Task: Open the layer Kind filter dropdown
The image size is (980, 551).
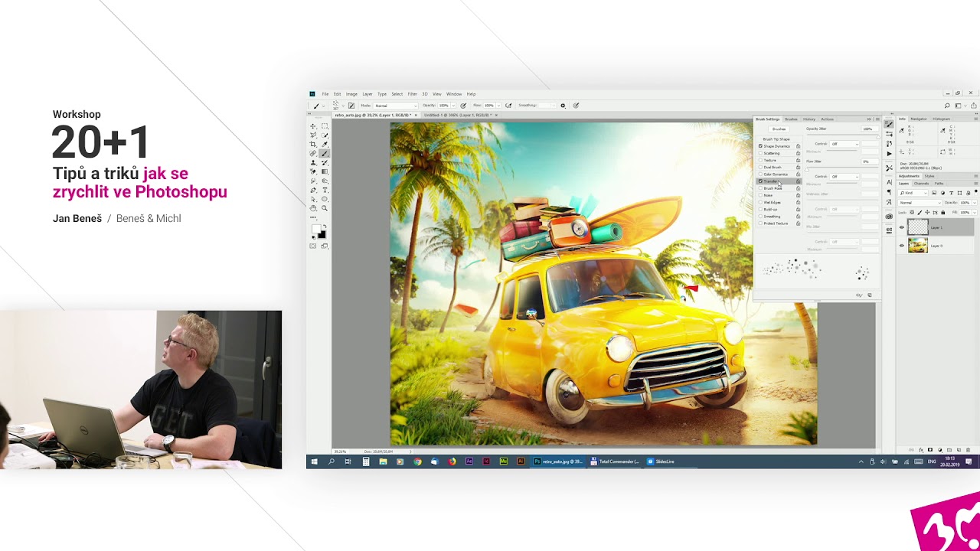Action: 913,193
